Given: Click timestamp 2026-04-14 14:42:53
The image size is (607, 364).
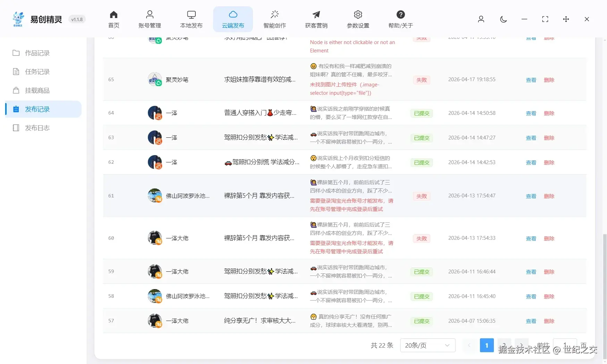Looking at the screenshot, I should 472,162.
